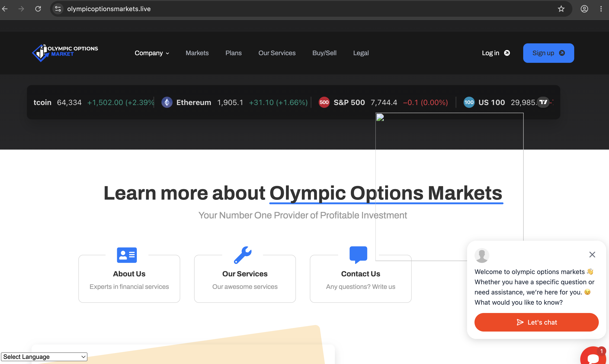This screenshot has width=609, height=364.
Task: Open the Legal nav item
Action: 361,53
